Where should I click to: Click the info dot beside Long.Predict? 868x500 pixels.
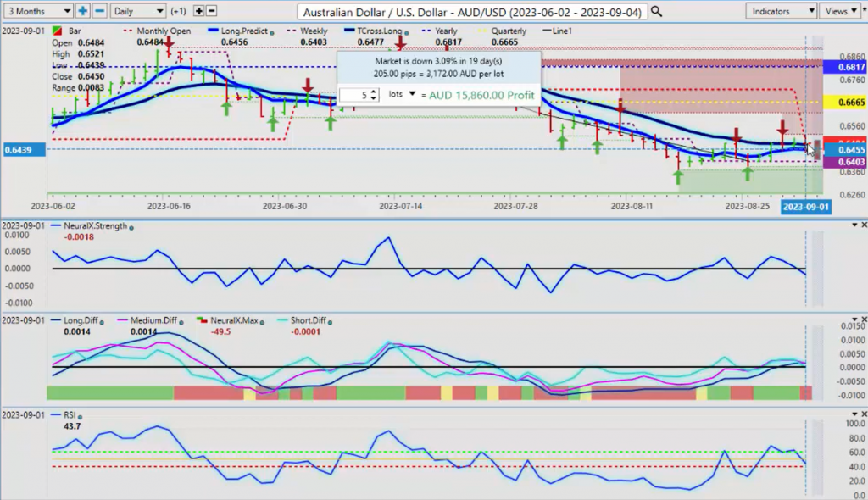pos(272,31)
